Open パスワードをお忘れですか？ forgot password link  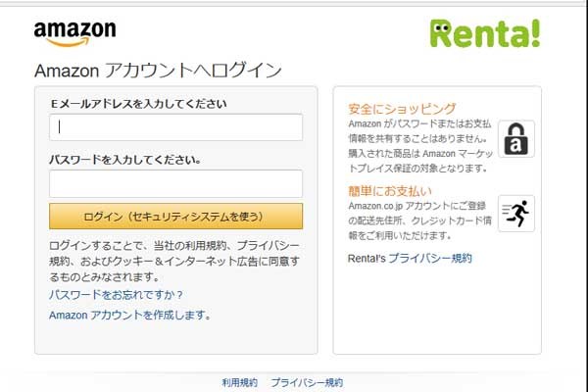117,294
